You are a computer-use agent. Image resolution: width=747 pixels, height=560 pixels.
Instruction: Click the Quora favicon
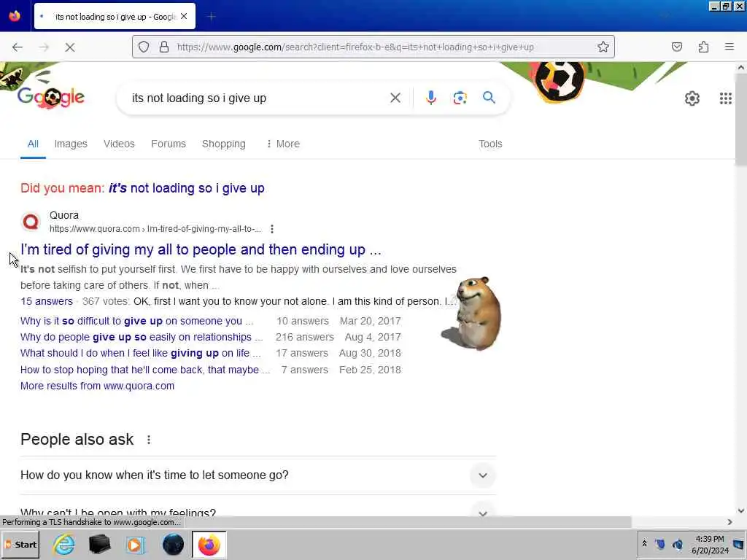[31, 222]
